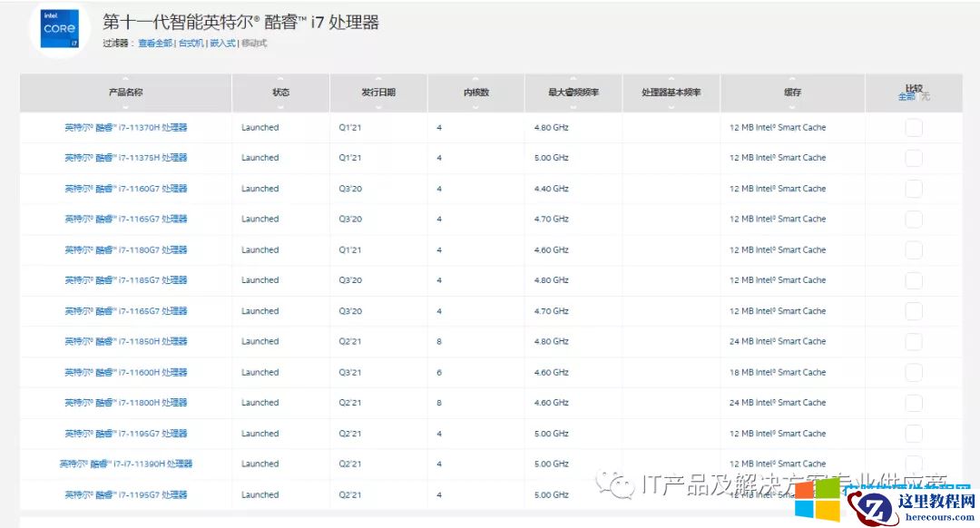The height and width of the screenshot is (528, 980).
Task: Sort 内核数 column ascending with up arrow
Action: coord(475,79)
